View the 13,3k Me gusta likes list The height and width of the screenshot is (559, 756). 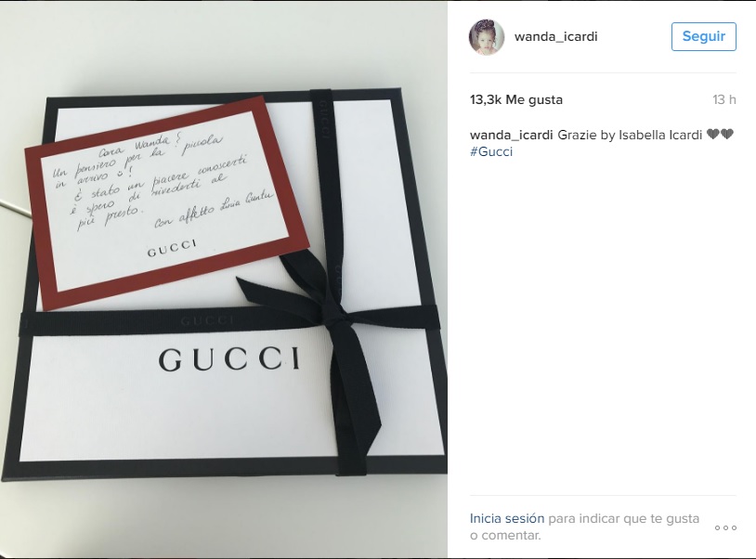(516, 99)
